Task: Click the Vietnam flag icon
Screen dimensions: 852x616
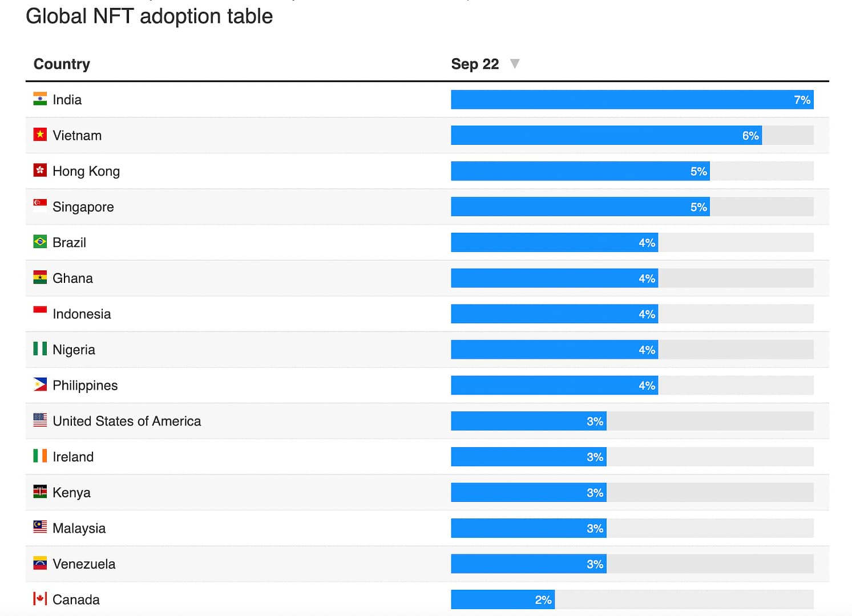Action: 40,135
